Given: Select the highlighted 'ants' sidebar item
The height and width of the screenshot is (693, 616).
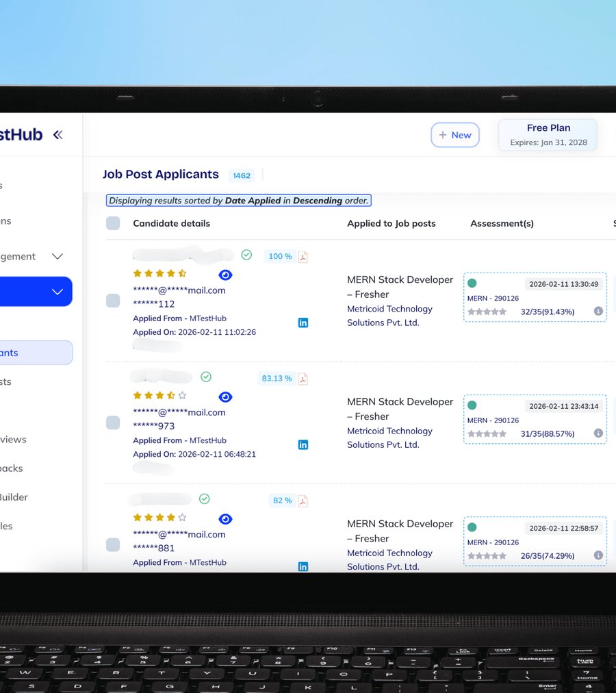Looking at the screenshot, I should (36, 353).
